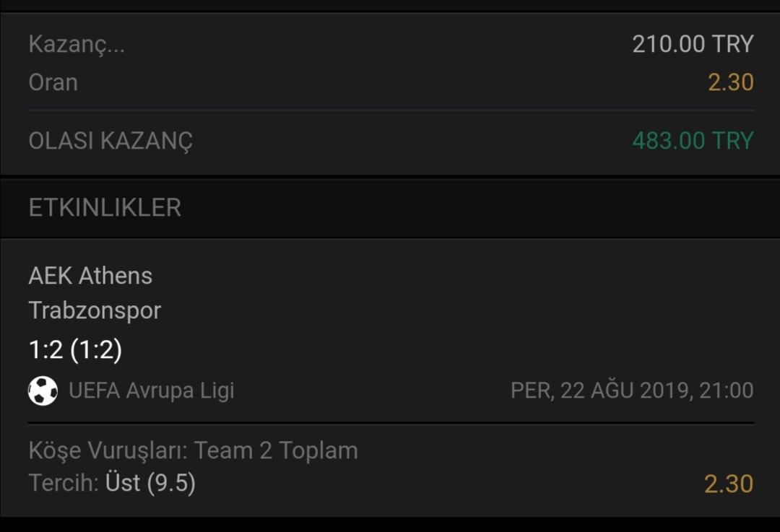780x532 pixels.
Task: Click the 1:2 (1:2) match score
Action: pyautogui.click(x=75, y=349)
